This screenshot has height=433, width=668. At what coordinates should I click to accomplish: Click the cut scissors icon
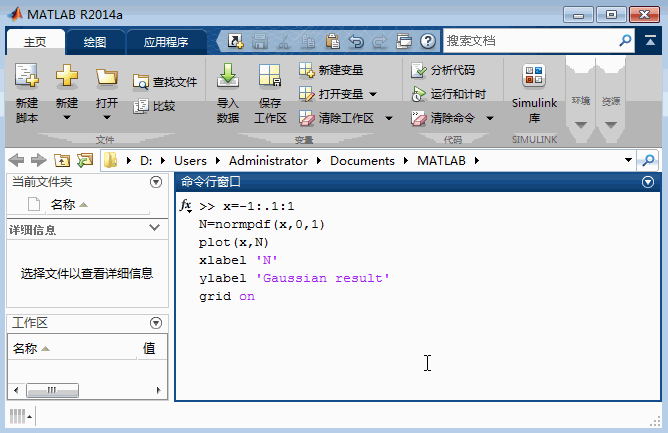pos(284,42)
